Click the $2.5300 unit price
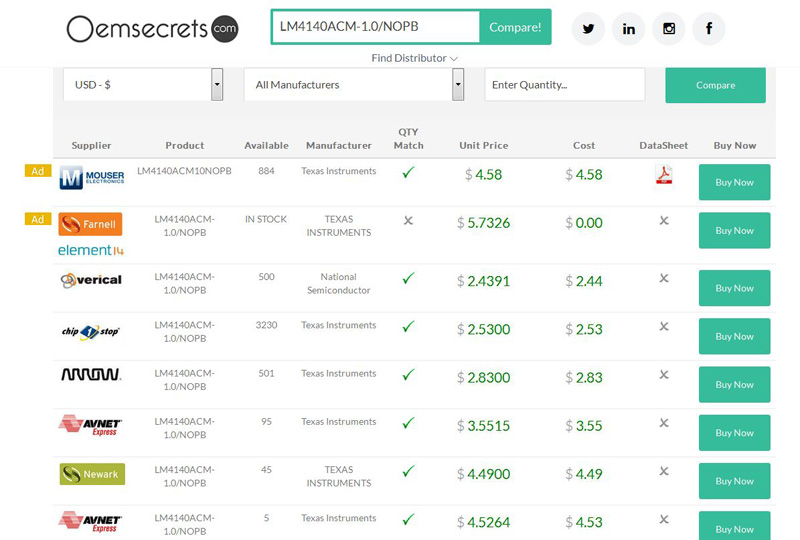The height and width of the screenshot is (540, 800). point(483,329)
